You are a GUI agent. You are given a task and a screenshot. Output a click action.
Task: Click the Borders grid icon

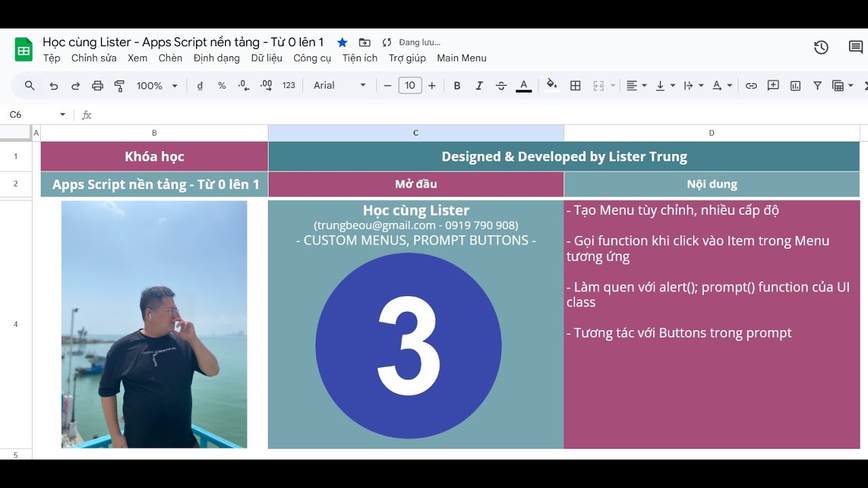click(x=576, y=85)
